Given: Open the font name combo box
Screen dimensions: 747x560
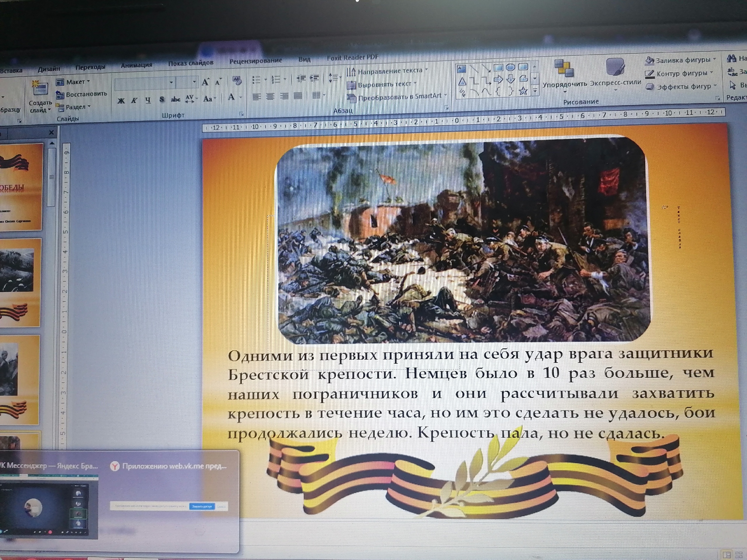Looking at the screenshot, I should coord(145,83).
